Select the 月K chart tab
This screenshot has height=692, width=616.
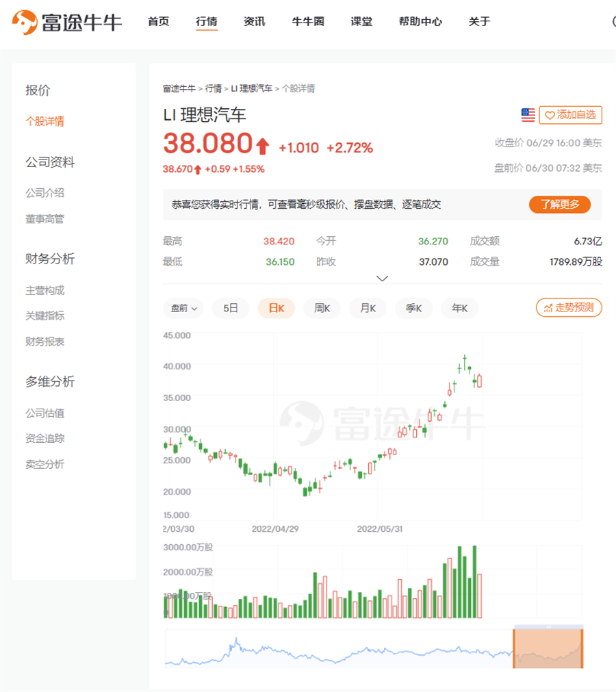(x=368, y=308)
